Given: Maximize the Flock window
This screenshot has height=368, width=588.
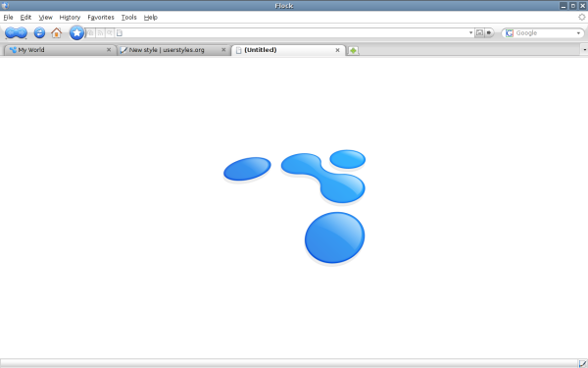Looking at the screenshot, I should (573, 6).
